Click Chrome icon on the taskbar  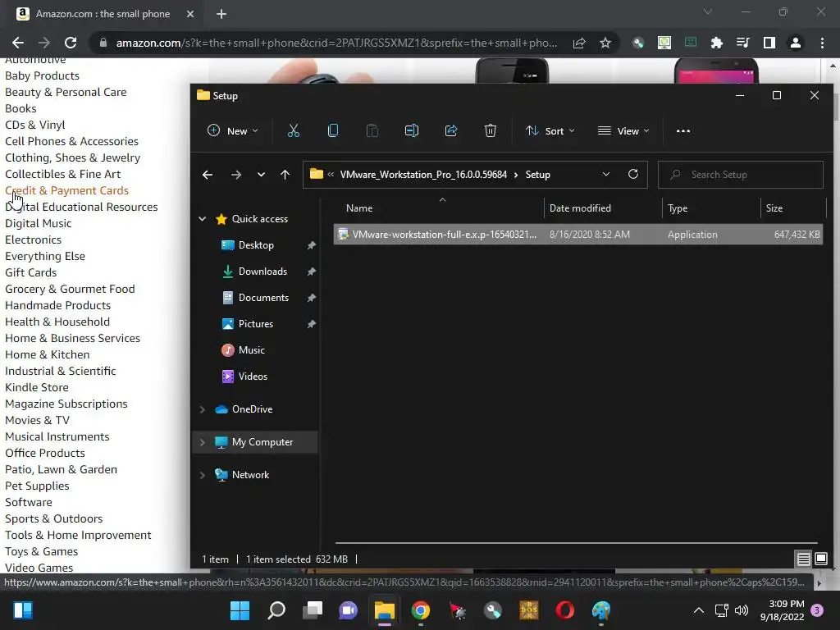(x=421, y=610)
